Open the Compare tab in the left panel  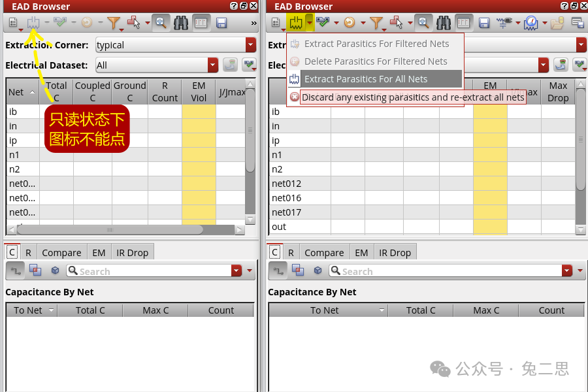click(x=61, y=253)
